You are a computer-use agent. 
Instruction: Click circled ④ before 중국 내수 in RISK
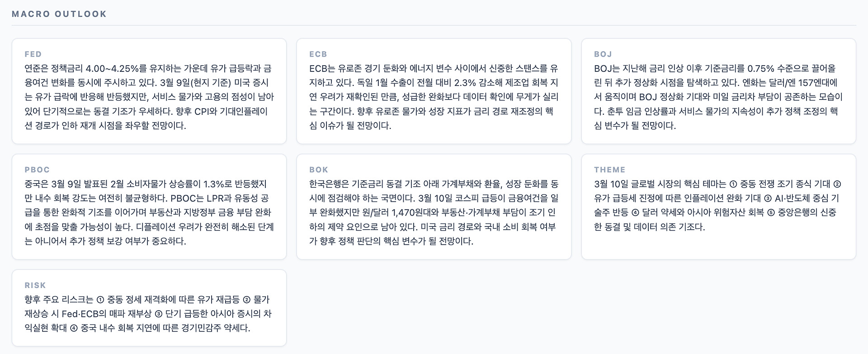[74, 328]
